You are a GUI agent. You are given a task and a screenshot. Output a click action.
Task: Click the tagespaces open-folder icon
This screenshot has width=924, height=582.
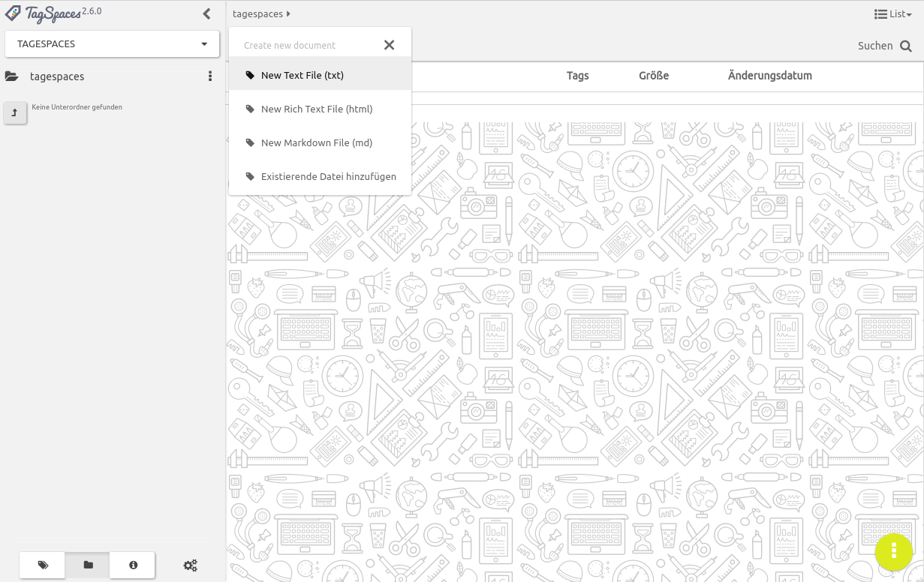pos(11,76)
